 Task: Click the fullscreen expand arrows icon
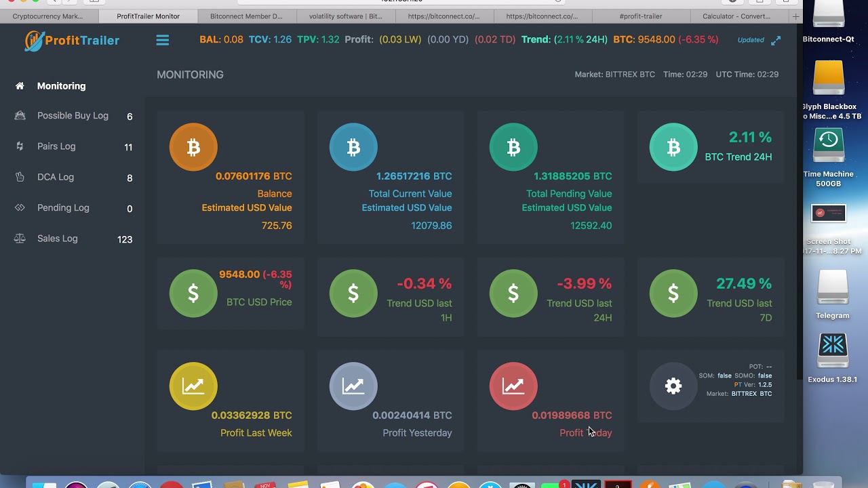tap(776, 40)
